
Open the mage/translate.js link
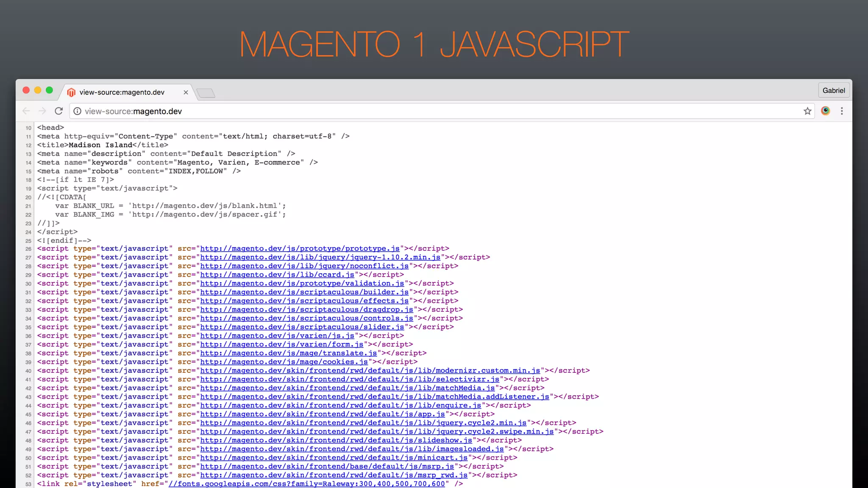[x=289, y=353]
